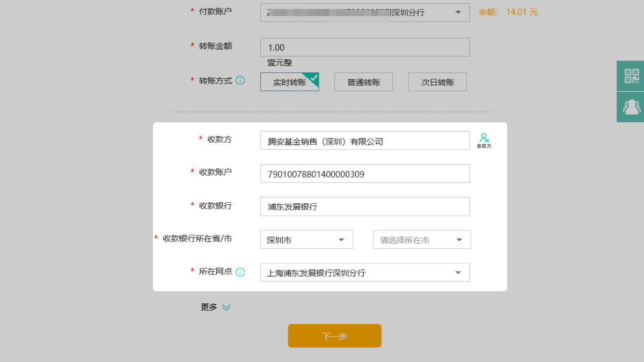
Task: Click the 收款银行 bank name field
Action: [x=364, y=206]
